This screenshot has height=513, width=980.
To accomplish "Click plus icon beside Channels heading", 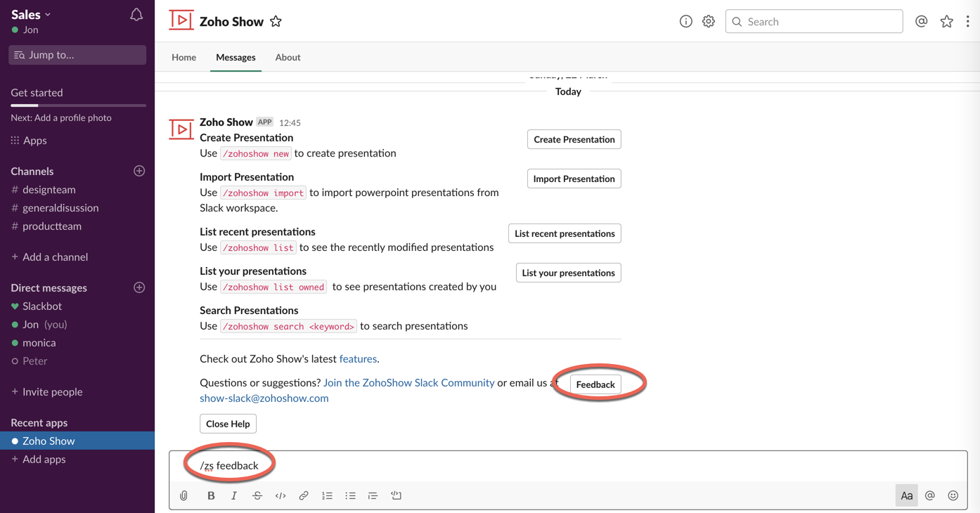I will (x=139, y=171).
